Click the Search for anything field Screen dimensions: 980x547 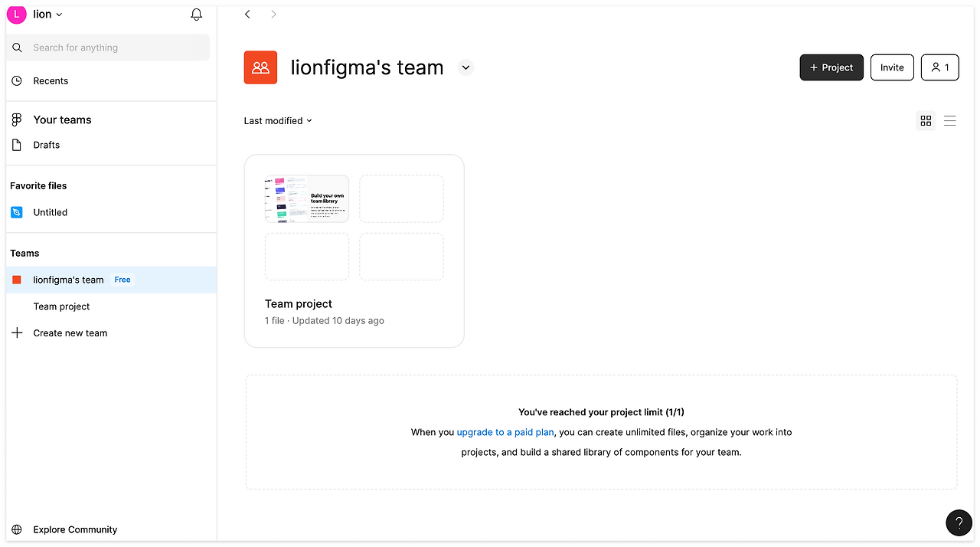coord(115,47)
